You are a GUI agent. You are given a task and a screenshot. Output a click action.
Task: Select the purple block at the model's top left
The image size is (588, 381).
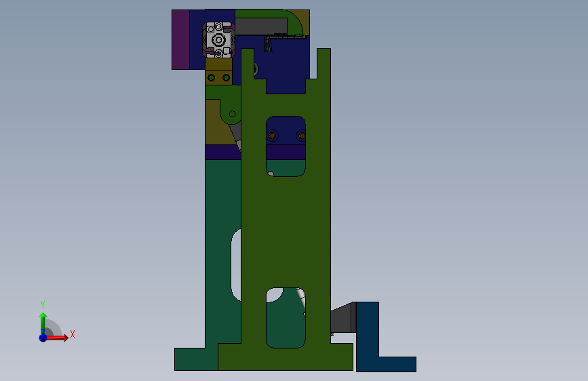[x=181, y=39]
